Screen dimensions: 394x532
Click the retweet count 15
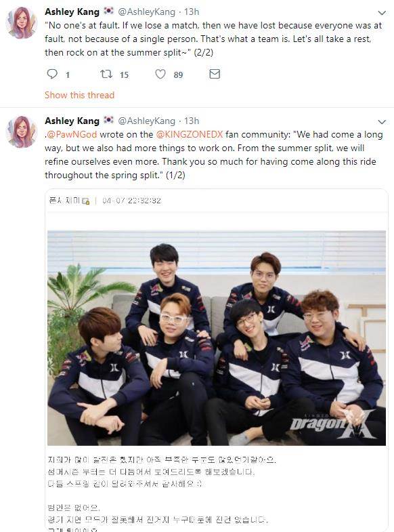(125, 75)
